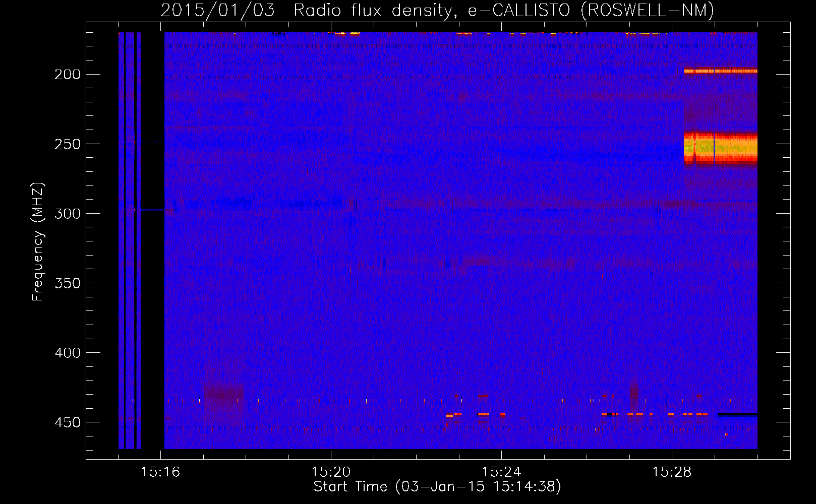
Task: Click the 450 frequency tick label
Action: point(68,422)
